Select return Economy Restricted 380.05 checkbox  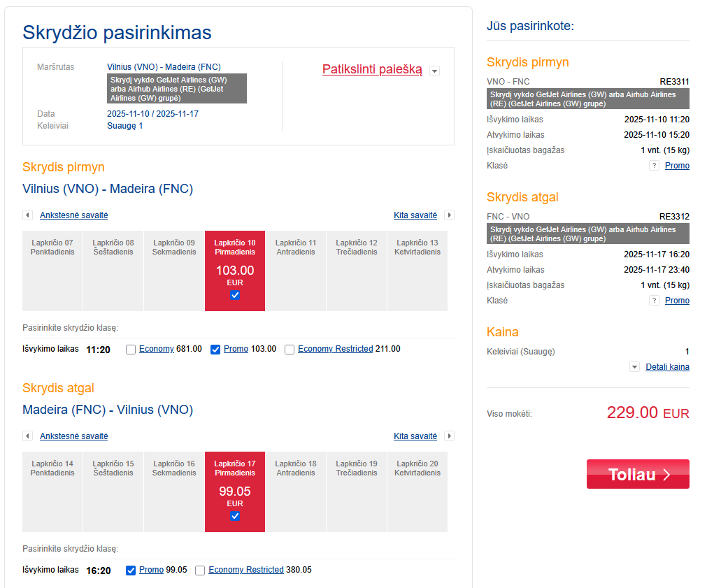tap(200, 571)
